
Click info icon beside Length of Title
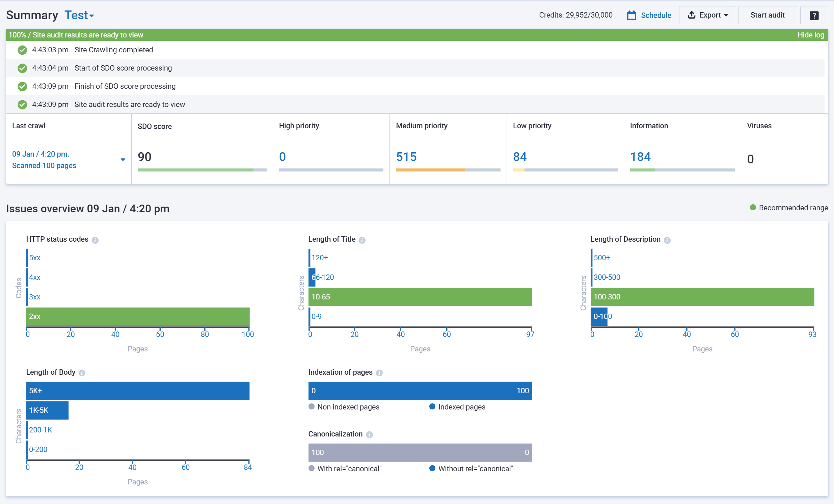(x=362, y=240)
